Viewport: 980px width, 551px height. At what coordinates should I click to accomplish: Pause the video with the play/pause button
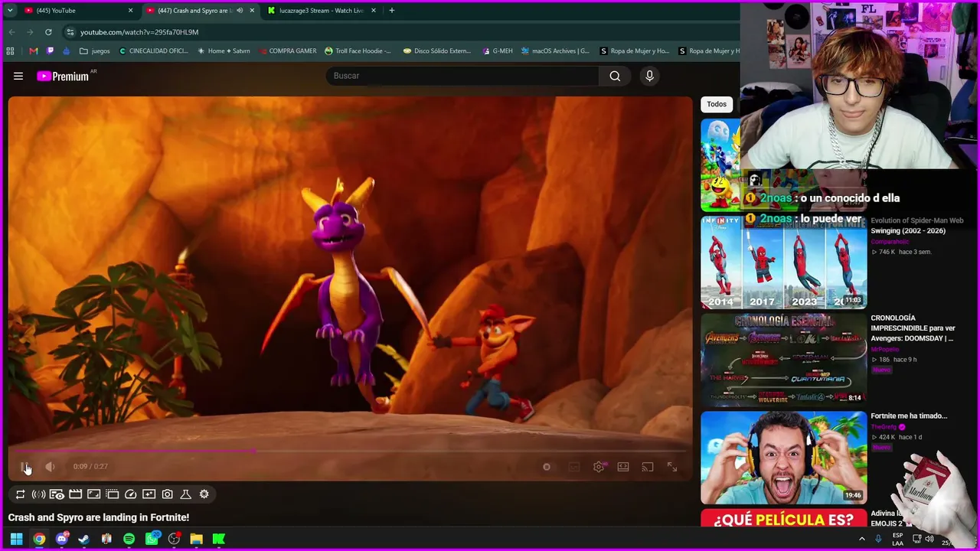click(25, 467)
